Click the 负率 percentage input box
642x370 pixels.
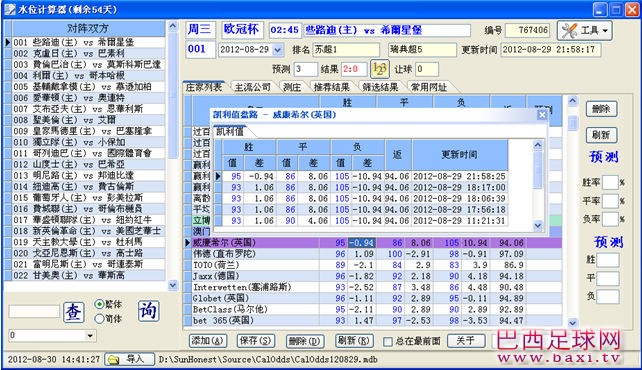610,219
